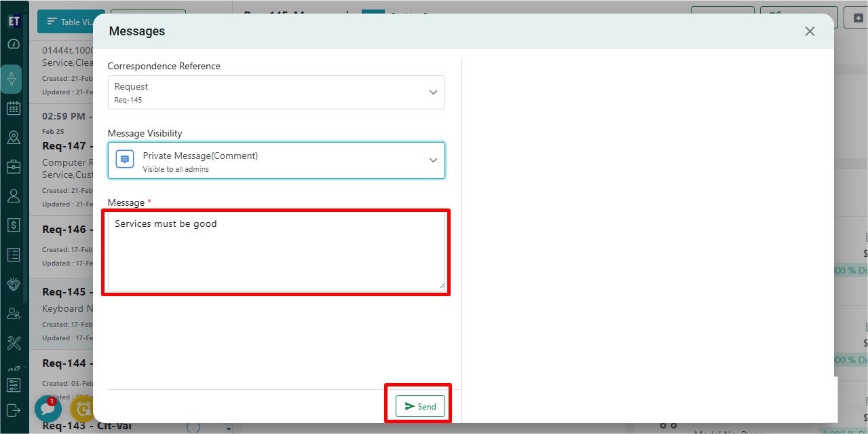Open the dollar invoice sidebar icon
The height and width of the screenshot is (434, 868).
[x=14, y=225]
